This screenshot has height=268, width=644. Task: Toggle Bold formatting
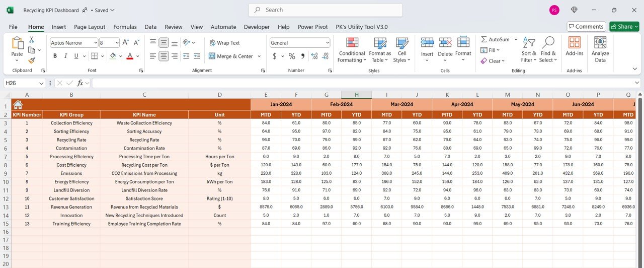pos(55,56)
